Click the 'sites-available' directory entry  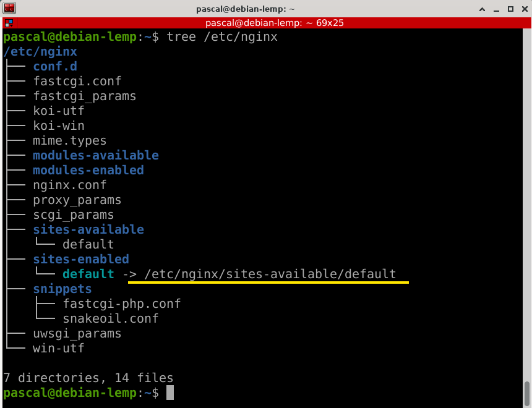(x=88, y=229)
